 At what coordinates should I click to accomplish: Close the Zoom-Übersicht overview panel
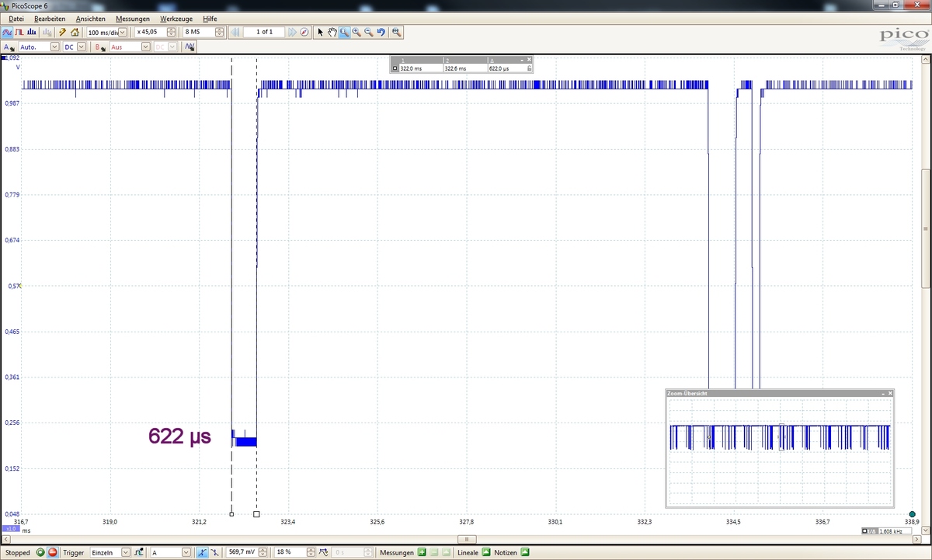pos(889,394)
